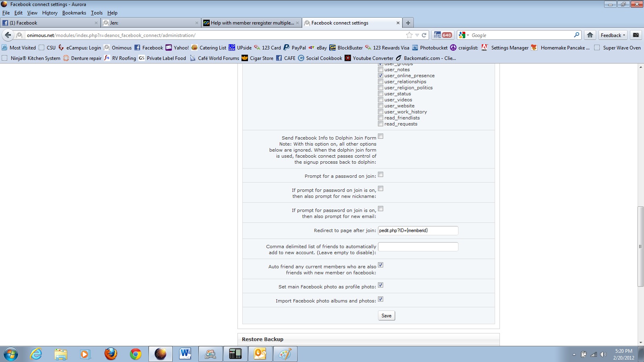This screenshot has width=644, height=362.
Task: Open Microsoft Word from the taskbar
Action: click(x=185, y=354)
